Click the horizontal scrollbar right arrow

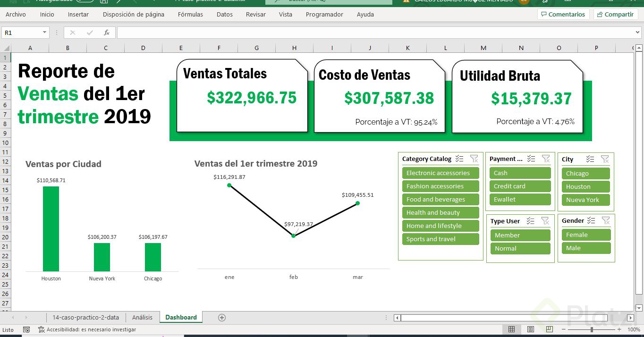[x=630, y=318]
